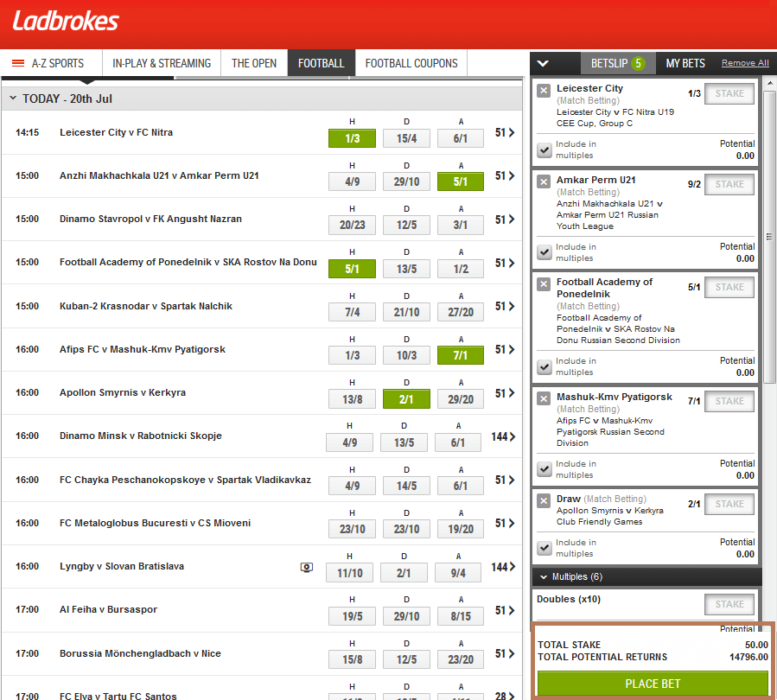
Task: Click the Ladbrokes logo
Action: [x=66, y=22]
